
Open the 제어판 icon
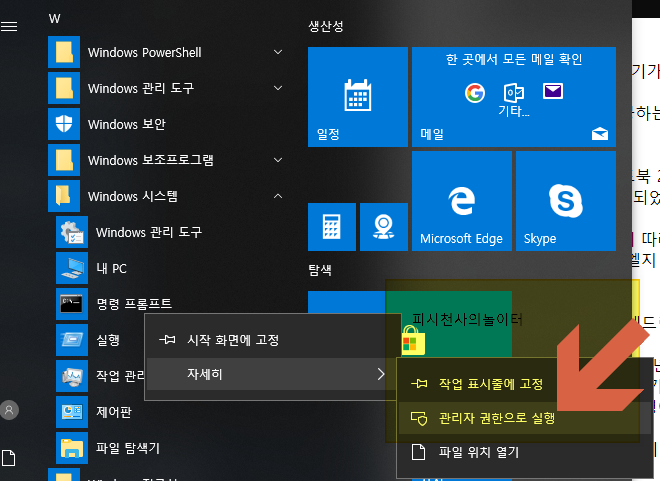click(72, 412)
